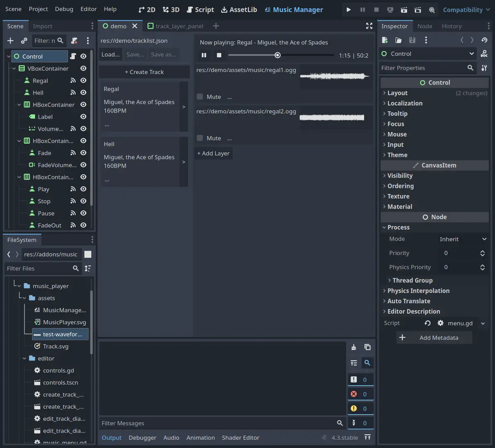
Task: Hide the VBoxContainer node
Action: pyautogui.click(x=83, y=68)
